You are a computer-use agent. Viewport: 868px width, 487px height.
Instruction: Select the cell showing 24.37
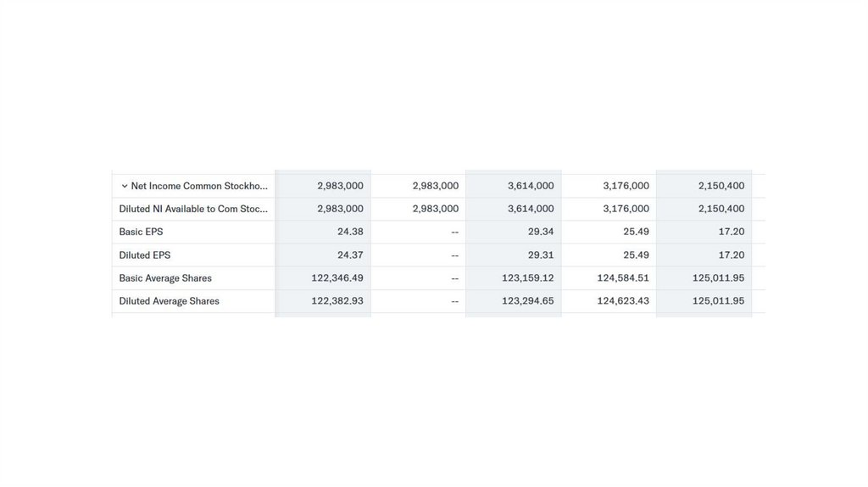coord(350,255)
